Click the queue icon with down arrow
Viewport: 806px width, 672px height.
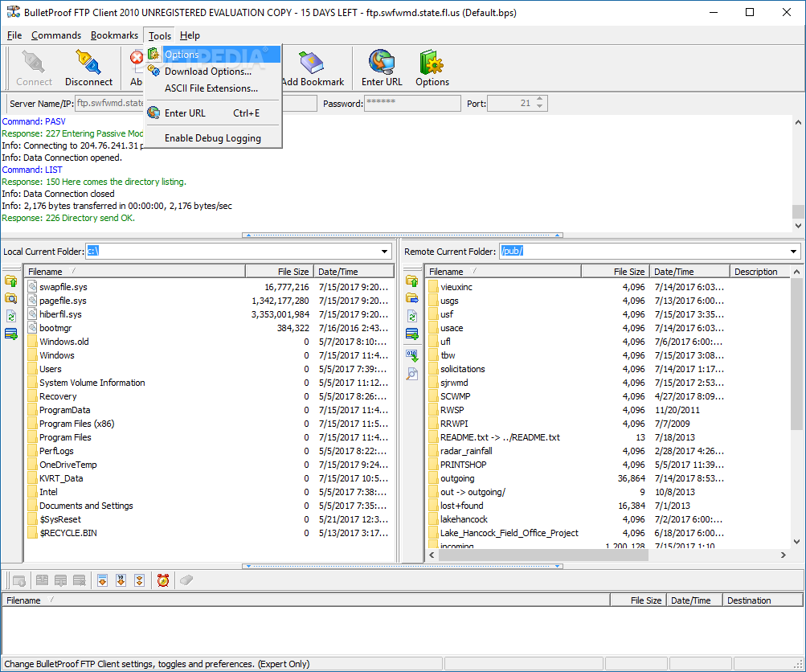click(x=60, y=580)
